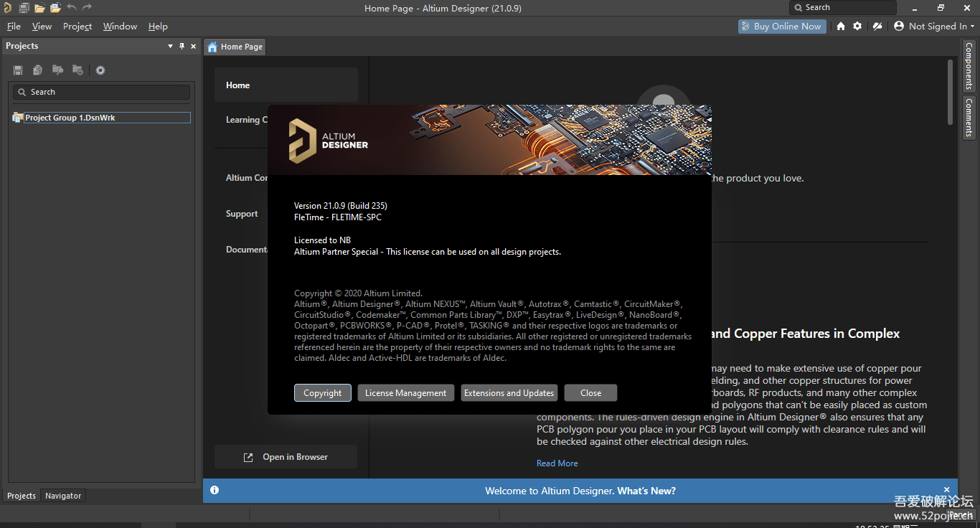
Task: Follow the Read More link
Action: (557, 463)
